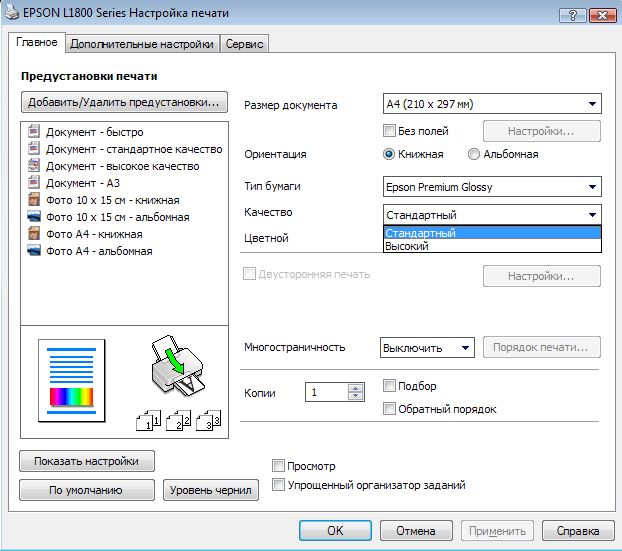Viewport: 622px width, 551px height.
Task: Decrease copies with the down arrow
Action: click(x=355, y=396)
